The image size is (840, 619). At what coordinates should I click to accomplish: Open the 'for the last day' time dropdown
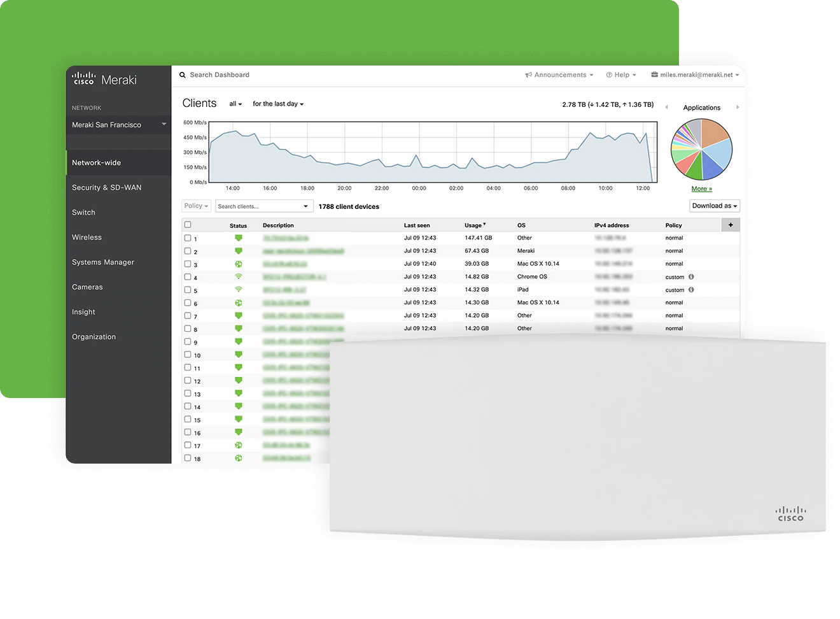click(x=277, y=103)
